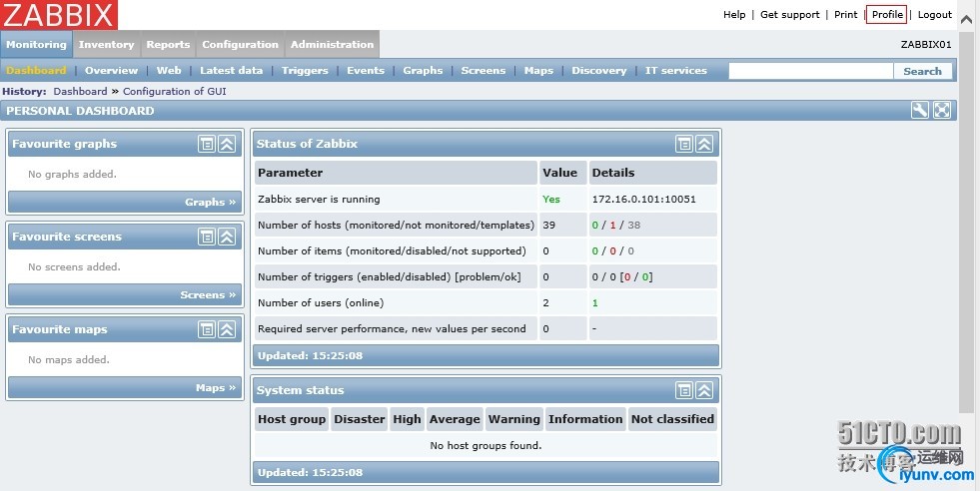Open the Graphs submenu item

pyautogui.click(x=423, y=71)
